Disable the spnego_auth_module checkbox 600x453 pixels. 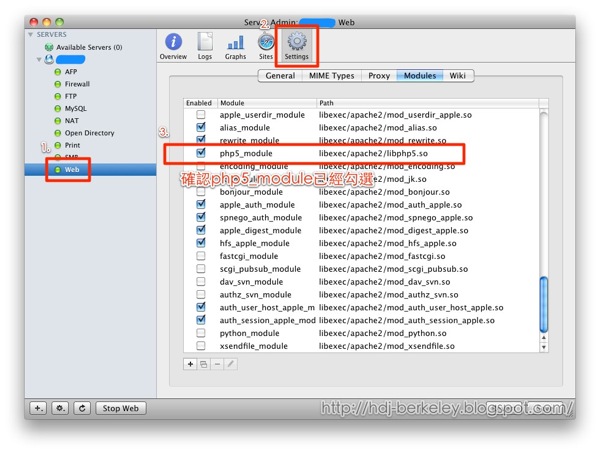pos(201,217)
